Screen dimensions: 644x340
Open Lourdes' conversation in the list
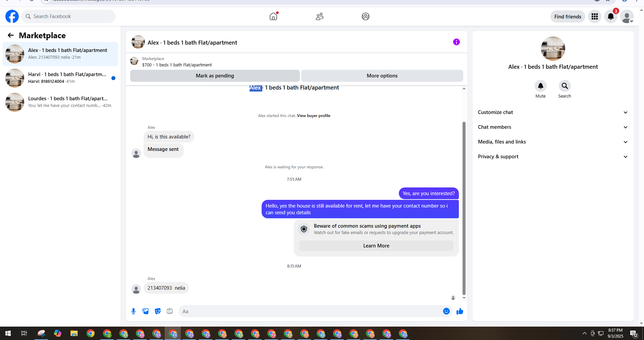(x=60, y=102)
